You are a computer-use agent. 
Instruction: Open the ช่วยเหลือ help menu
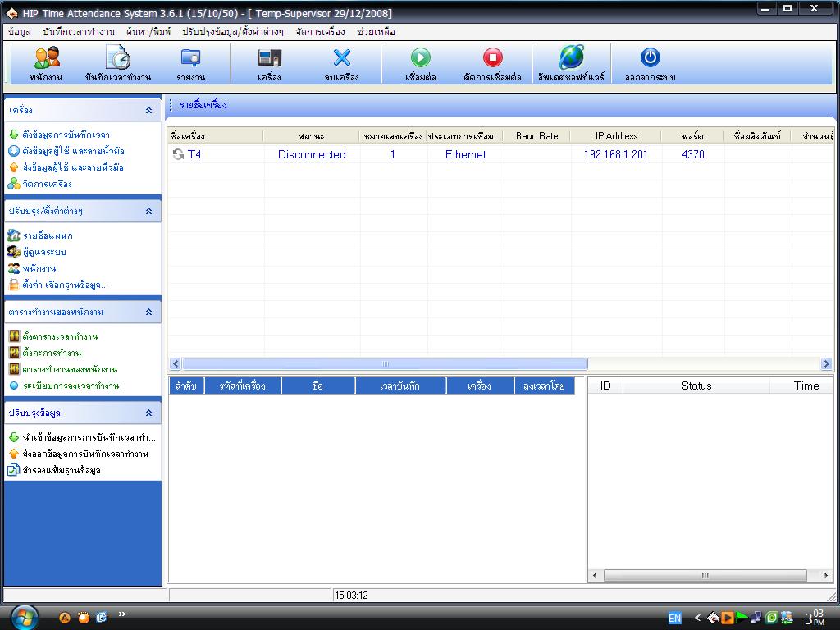[376, 32]
